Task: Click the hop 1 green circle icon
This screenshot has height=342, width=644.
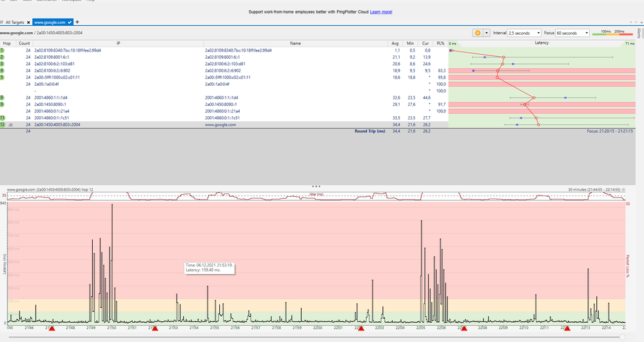Action: (x=3, y=50)
